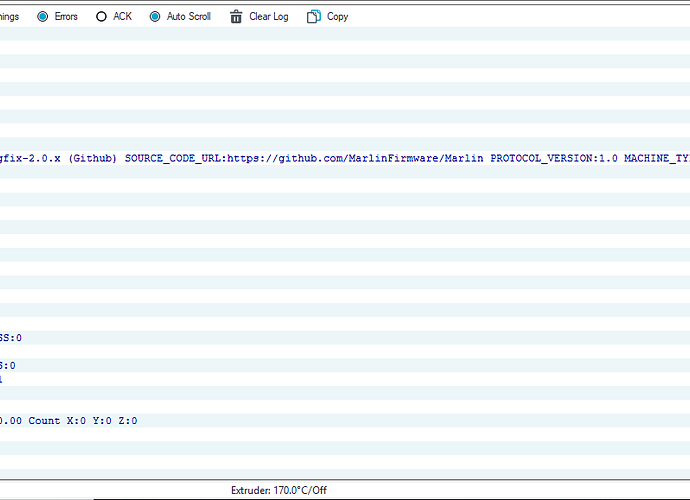
Task: Click the Extruder 170.0°C/Off status text
Action: tap(278, 491)
